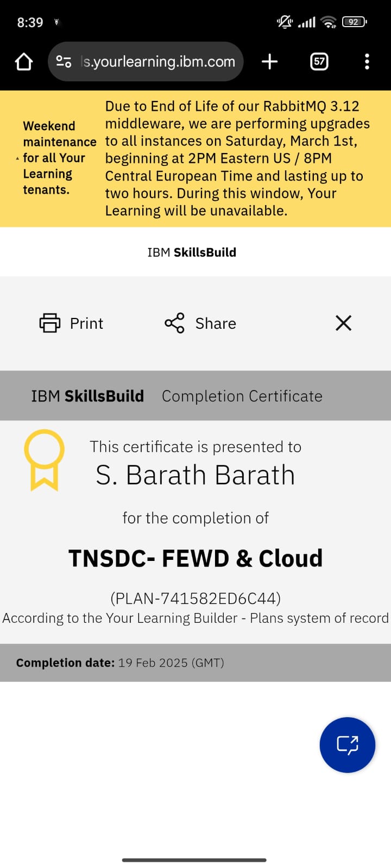391x868 pixels.
Task: Tap the bottom gesture navigation handle
Action: point(194,860)
